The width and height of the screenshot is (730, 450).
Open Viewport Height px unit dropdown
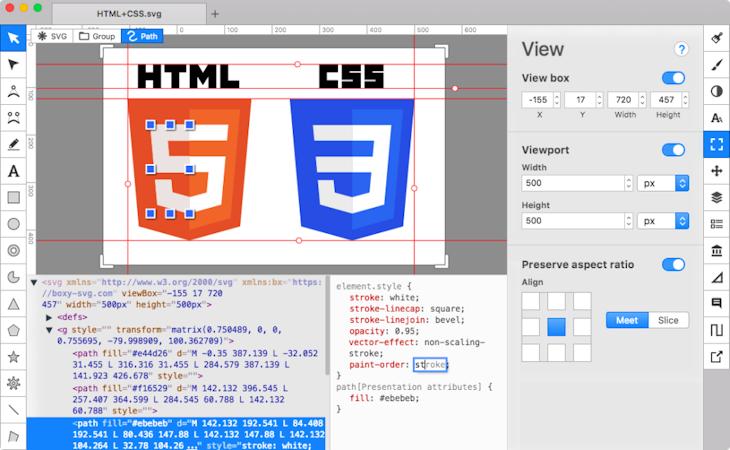[663, 221]
